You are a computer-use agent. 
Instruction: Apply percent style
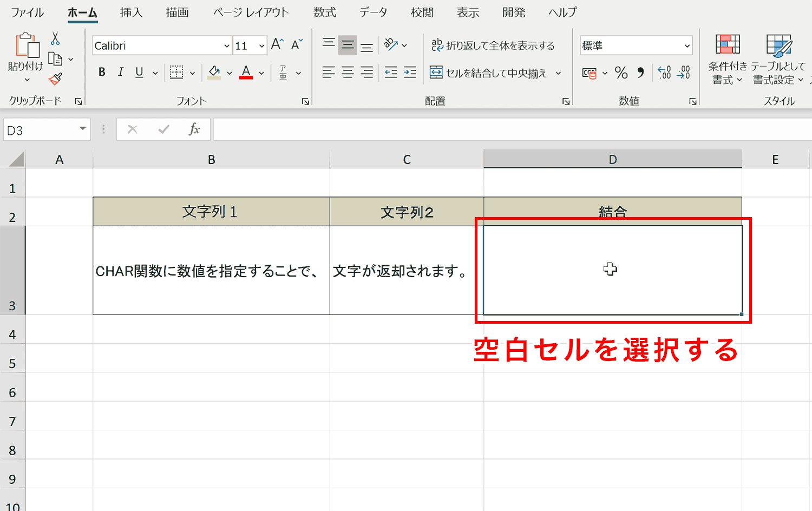(x=621, y=73)
